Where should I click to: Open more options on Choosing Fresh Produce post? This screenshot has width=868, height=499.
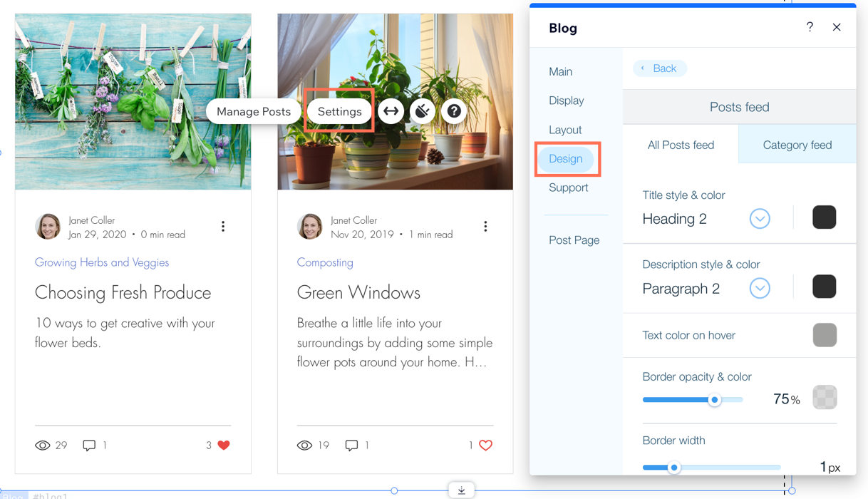pos(223,227)
